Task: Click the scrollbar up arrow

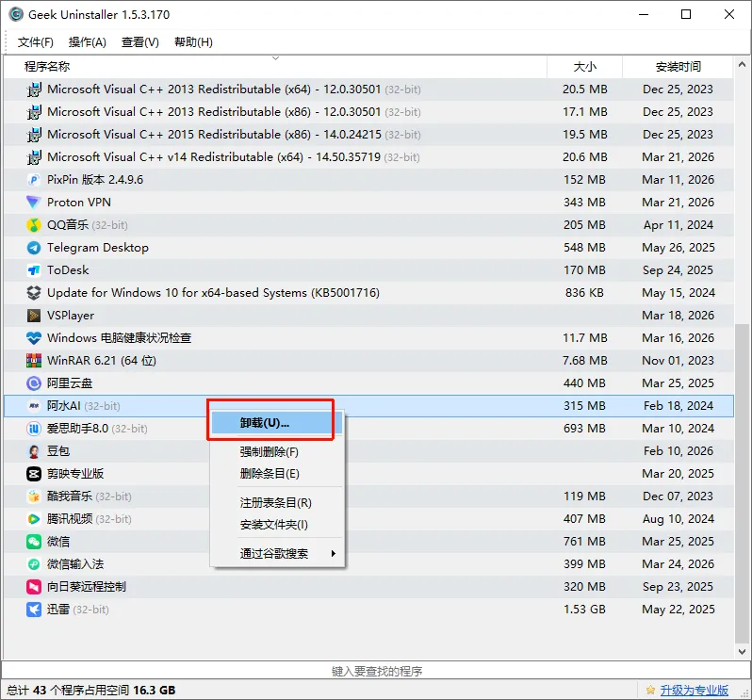Action: tap(742, 64)
